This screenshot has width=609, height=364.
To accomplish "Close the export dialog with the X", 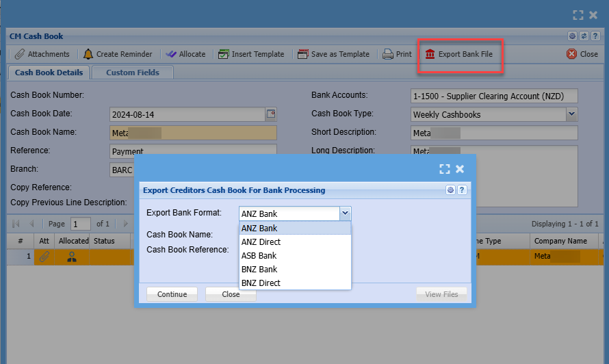I will [460, 169].
